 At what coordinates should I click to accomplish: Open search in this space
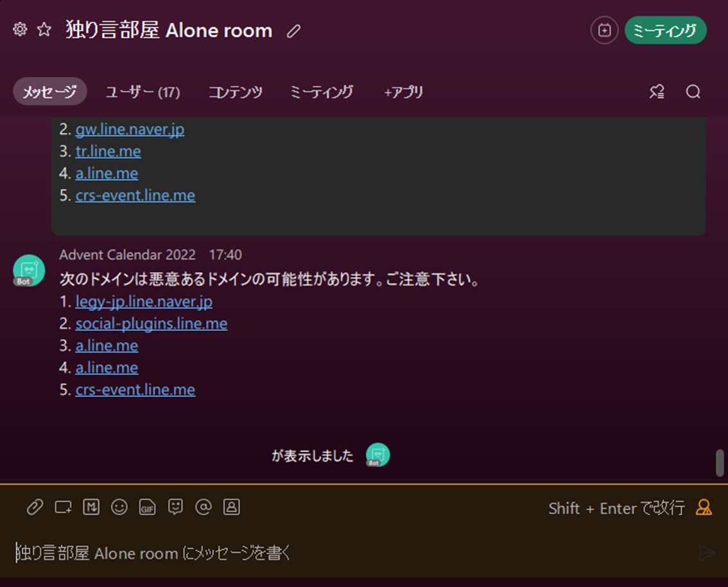[693, 92]
